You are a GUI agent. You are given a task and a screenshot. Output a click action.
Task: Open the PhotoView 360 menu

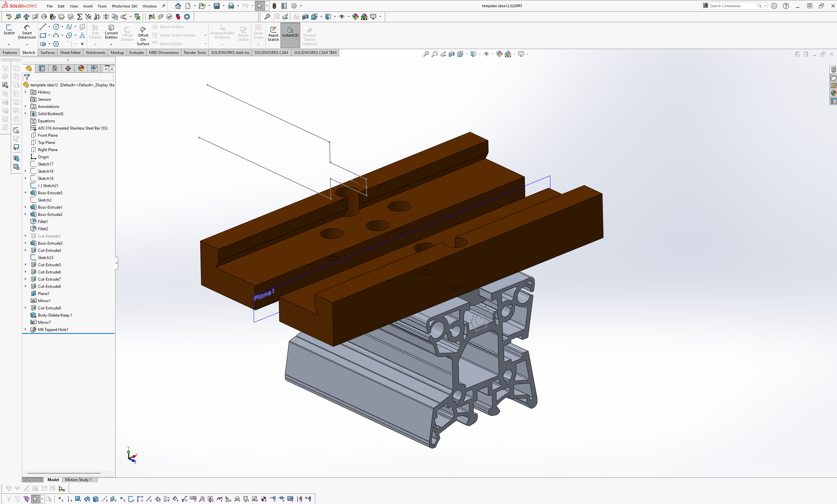[124, 6]
